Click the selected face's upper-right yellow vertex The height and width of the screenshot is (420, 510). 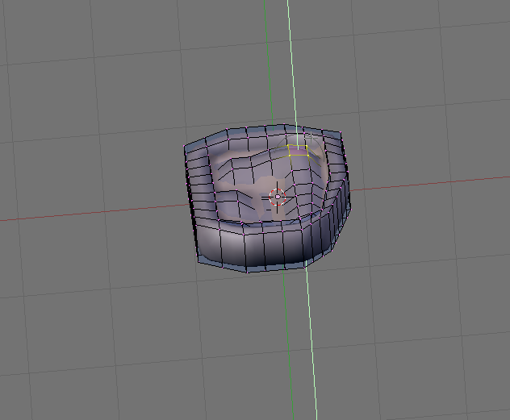pos(306,146)
